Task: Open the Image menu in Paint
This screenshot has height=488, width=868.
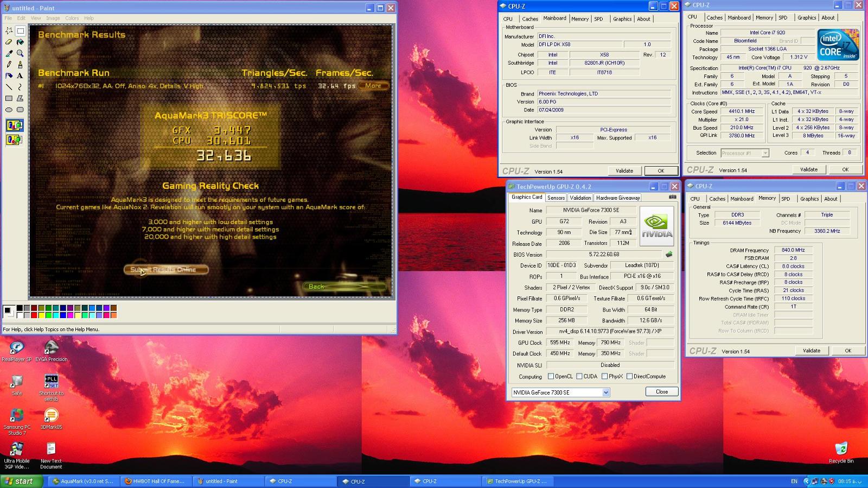Action: [53, 18]
